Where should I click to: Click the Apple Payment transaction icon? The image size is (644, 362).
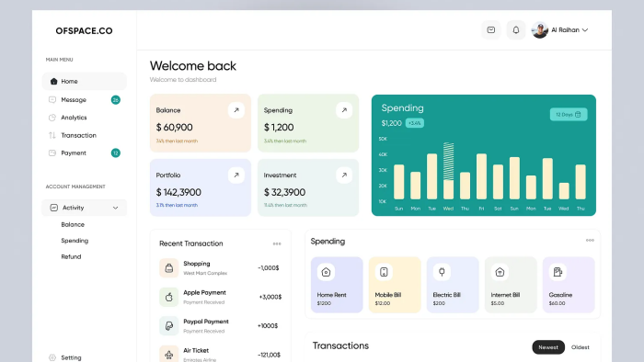[x=168, y=297]
